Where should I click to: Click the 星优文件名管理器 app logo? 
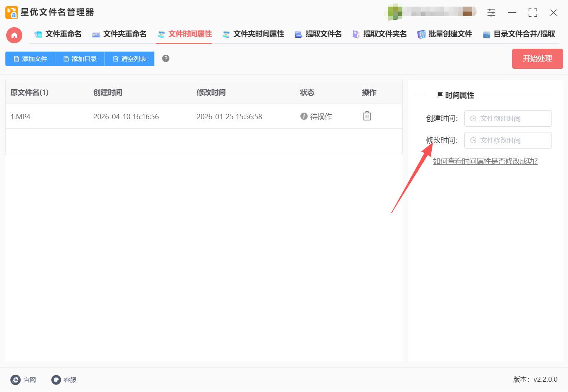click(x=12, y=12)
